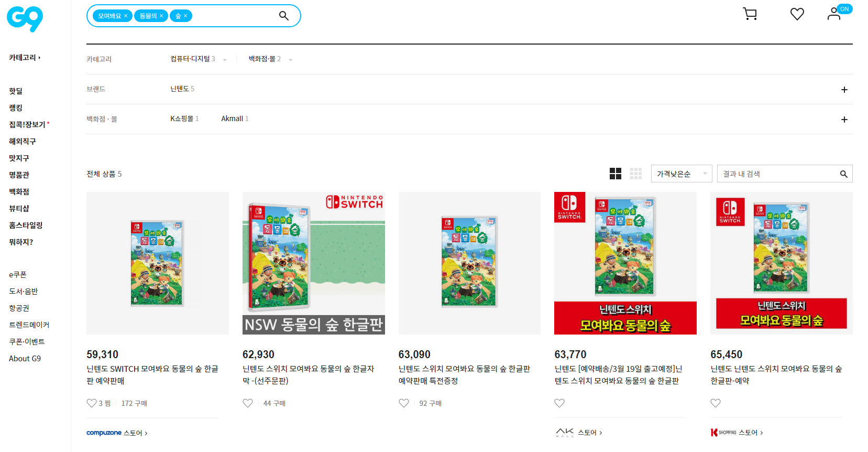Open the user account icon
Viewport: 868px width, 452px height.
coord(834,14)
